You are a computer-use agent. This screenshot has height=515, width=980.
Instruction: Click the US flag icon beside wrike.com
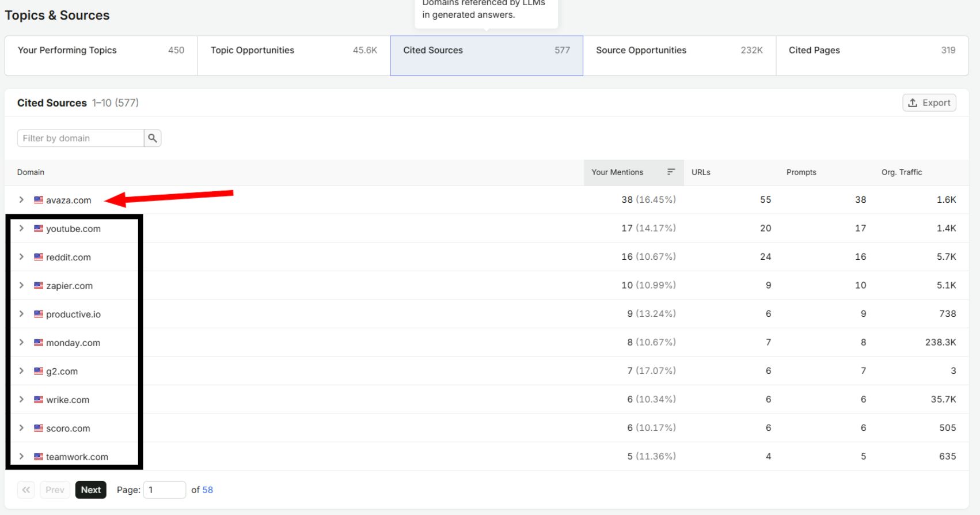click(x=39, y=400)
